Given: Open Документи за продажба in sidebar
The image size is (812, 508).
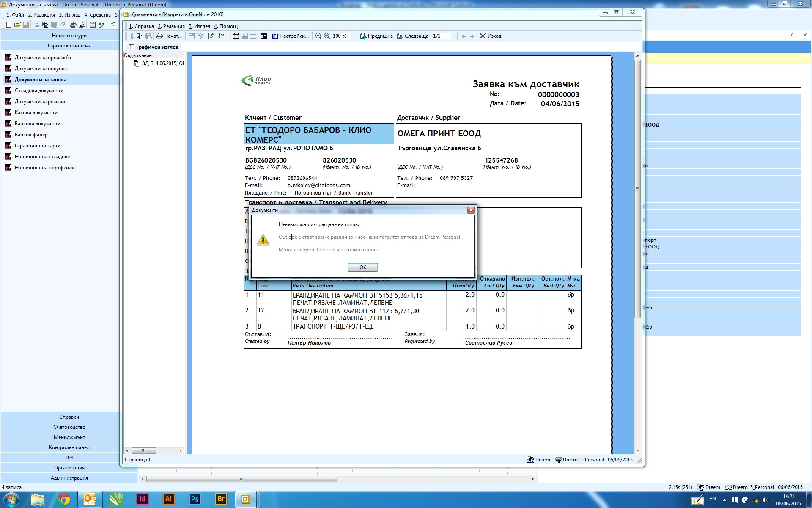Looking at the screenshot, I should click(43, 58).
